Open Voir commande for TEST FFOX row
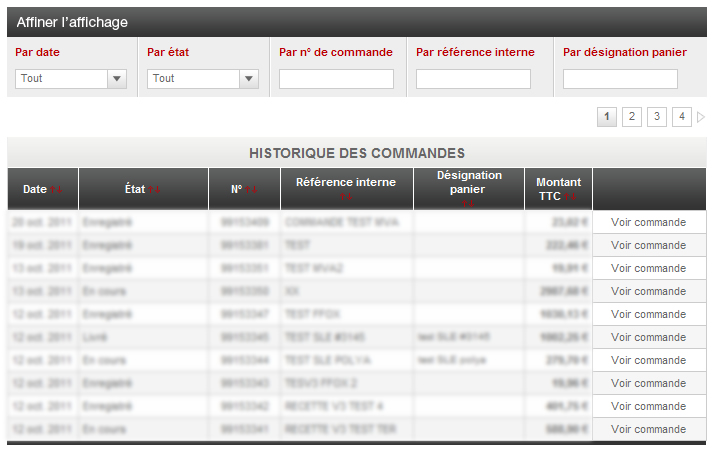The width and height of the screenshot is (713, 454). click(x=648, y=314)
